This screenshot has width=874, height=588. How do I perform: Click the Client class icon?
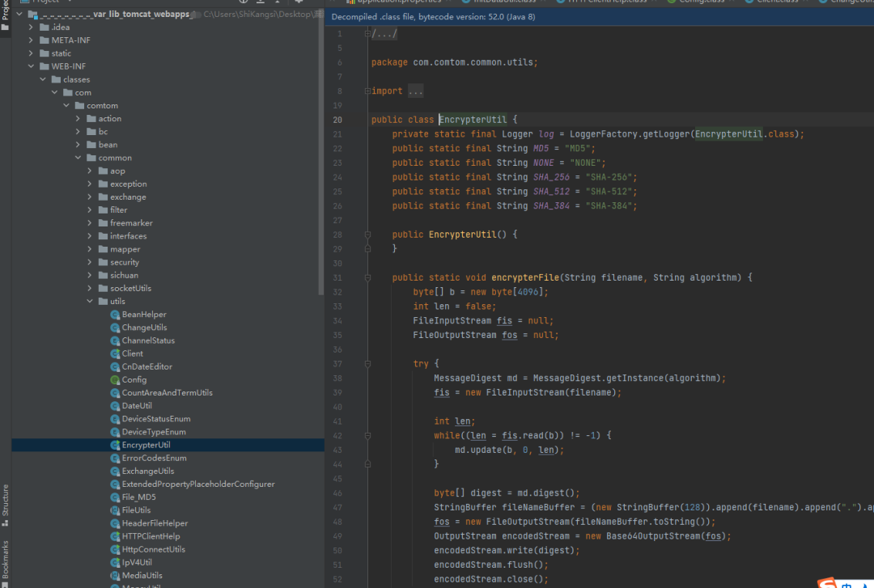click(115, 353)
